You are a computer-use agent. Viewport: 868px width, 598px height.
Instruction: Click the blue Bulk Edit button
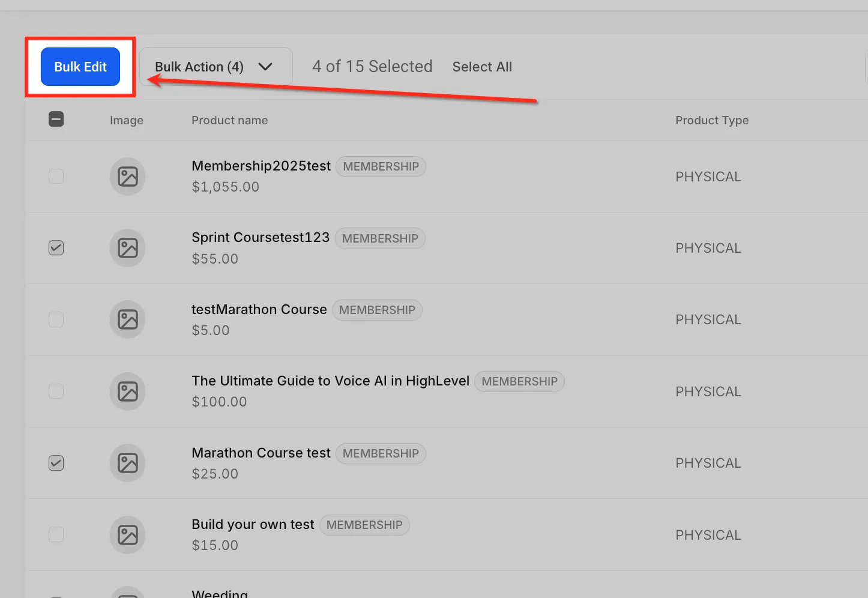[x=80, y=67]
